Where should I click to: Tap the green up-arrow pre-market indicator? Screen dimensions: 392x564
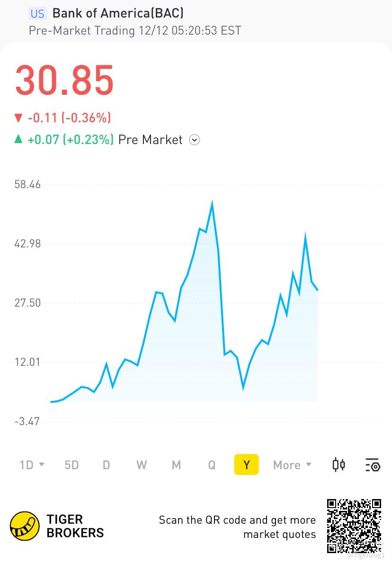pos(18,139)
